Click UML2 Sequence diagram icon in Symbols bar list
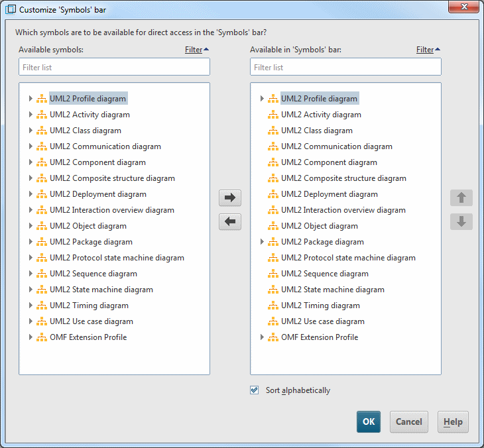Viewport: 484px width, 448px height. (273, 274)
